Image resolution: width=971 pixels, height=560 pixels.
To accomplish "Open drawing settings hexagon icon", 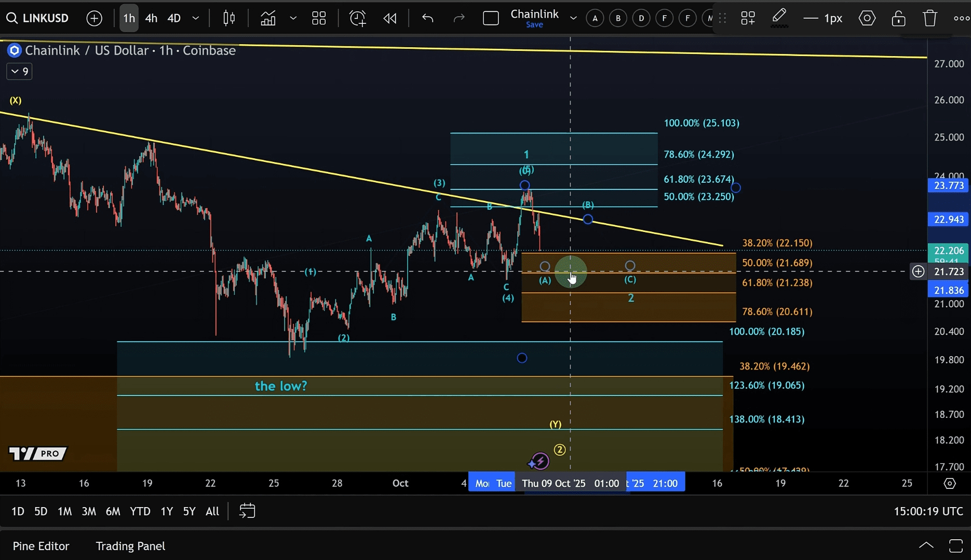I will 867,18.
